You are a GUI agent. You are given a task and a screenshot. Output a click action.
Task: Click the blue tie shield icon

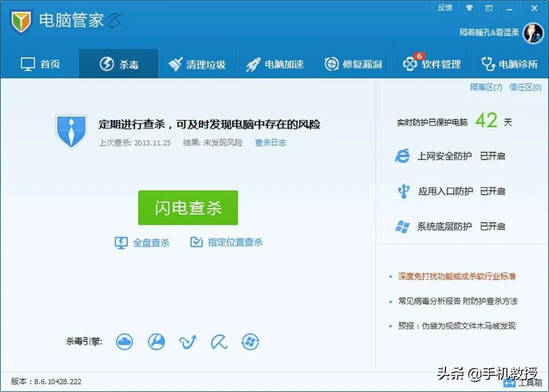point(72,131)
